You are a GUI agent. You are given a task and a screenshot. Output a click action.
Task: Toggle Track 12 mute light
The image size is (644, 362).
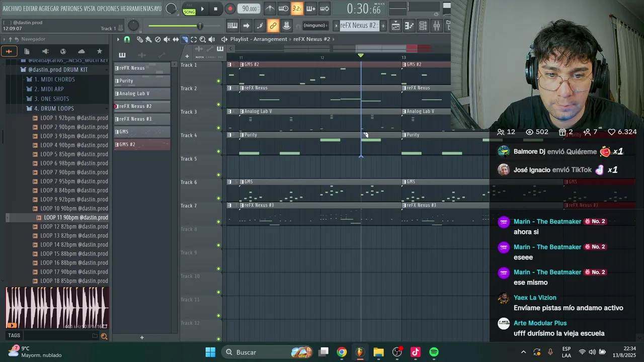(218, 339)
